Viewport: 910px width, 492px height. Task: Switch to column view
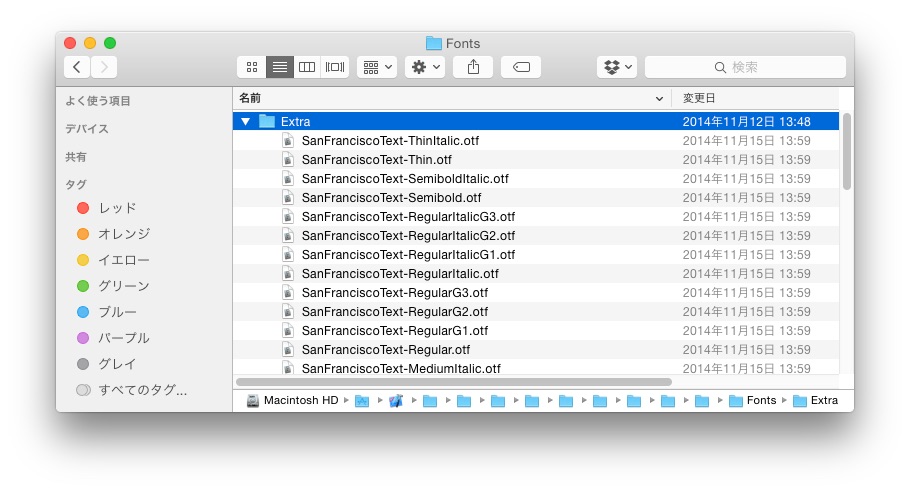(x=307, y=67)
